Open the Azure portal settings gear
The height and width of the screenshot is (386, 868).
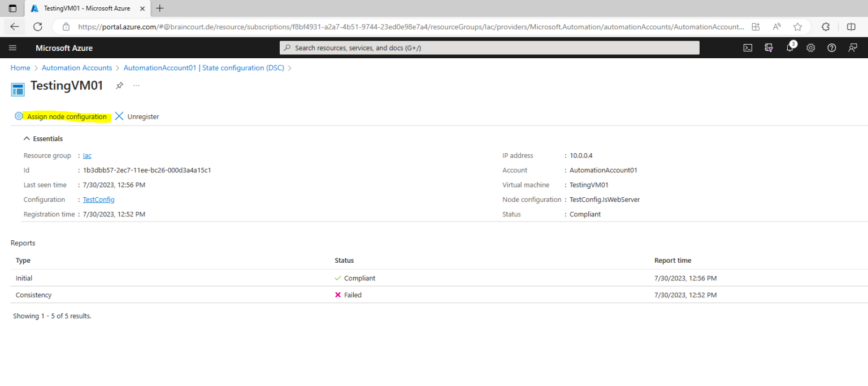pos(810,47)
